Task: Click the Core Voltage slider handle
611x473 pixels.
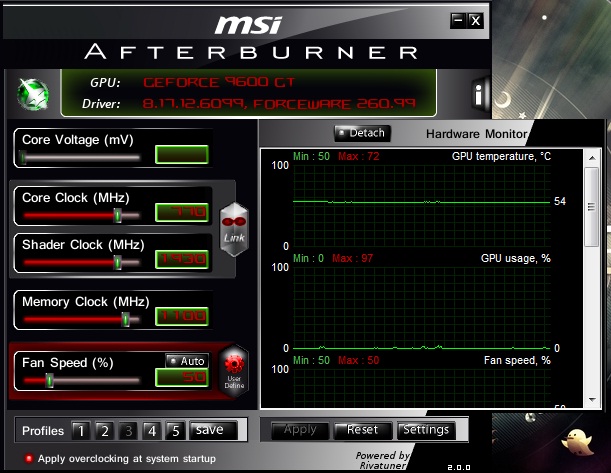Action: [23, 158]
